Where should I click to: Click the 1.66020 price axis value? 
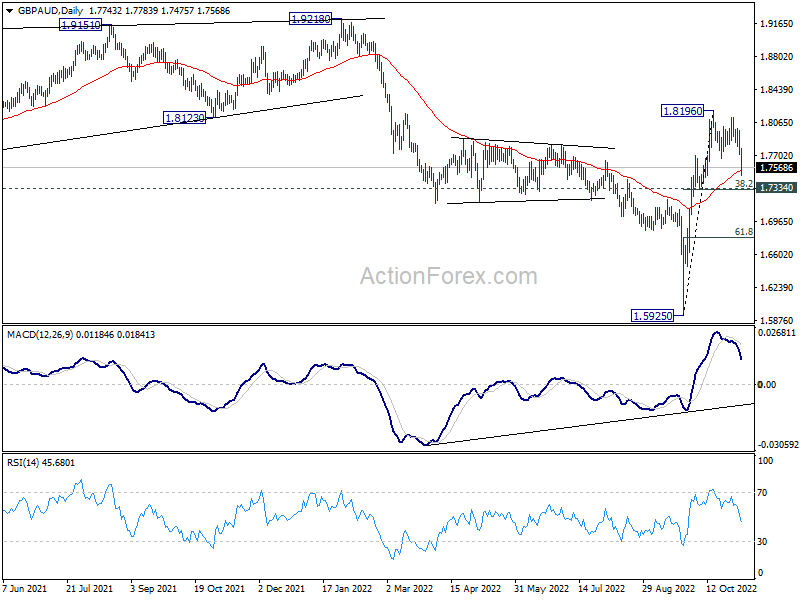click(776, 255)
